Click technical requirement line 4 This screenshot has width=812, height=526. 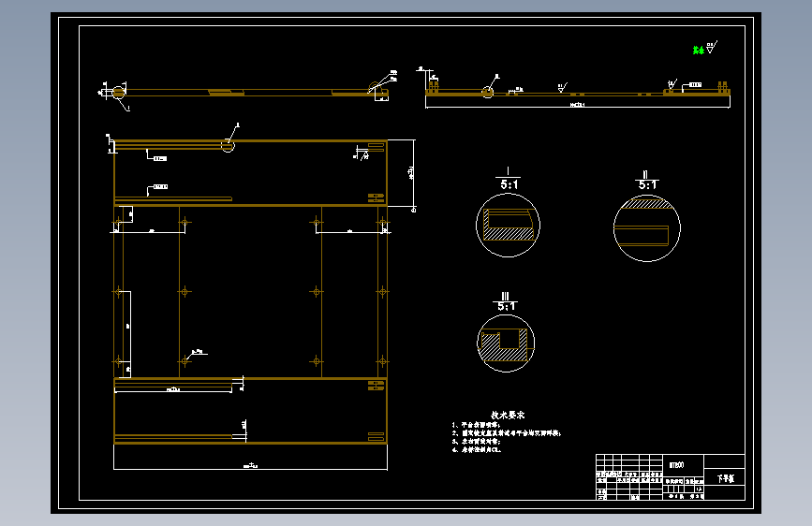click(x=477, y=450)
